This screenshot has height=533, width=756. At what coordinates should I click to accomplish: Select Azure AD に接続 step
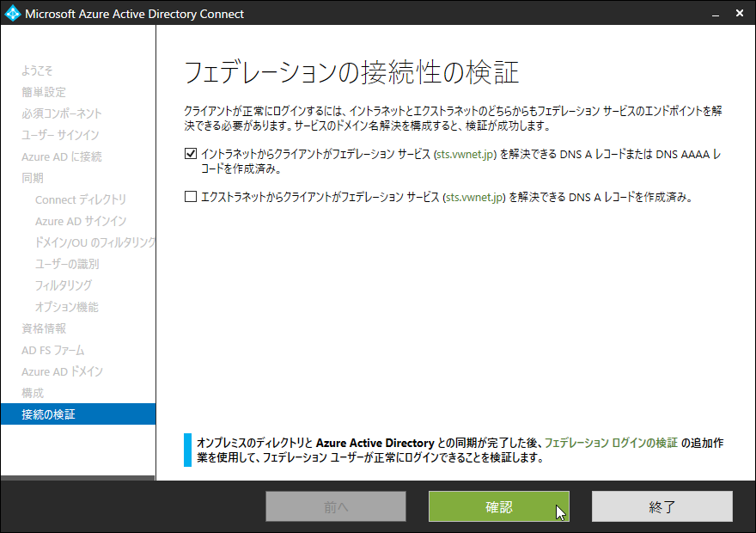pyautogui.click(x=61, y=156)
